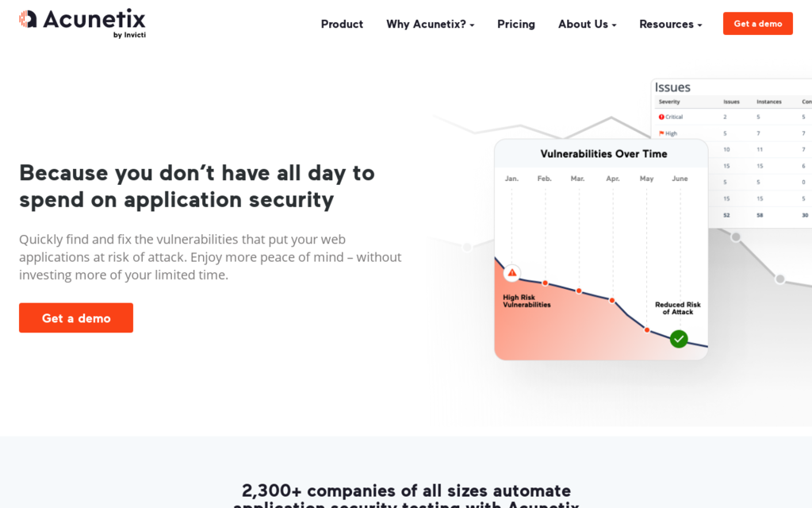
Task: Click the red warning triangle icon on chart
Action: (x=512, y=273)
